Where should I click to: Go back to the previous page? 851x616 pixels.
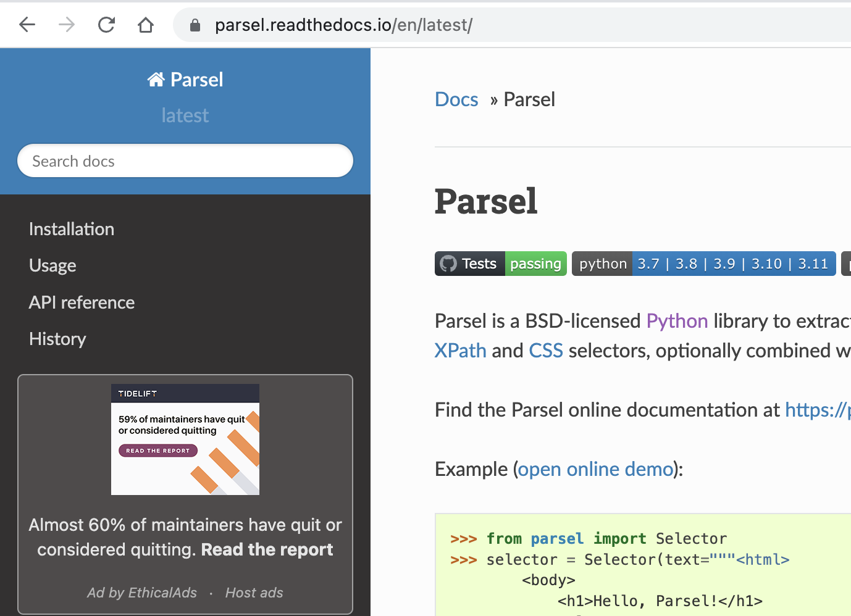pyautogui.click(x=27, y=25)
